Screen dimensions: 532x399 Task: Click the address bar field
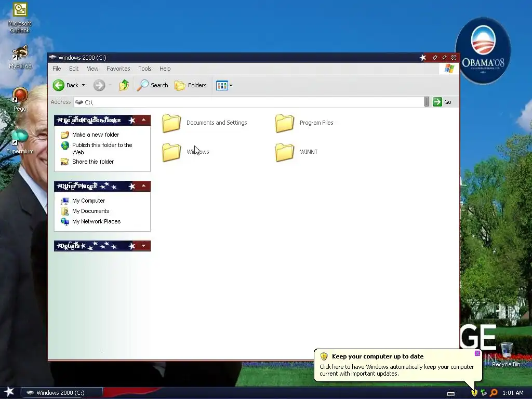pos(249,102)
